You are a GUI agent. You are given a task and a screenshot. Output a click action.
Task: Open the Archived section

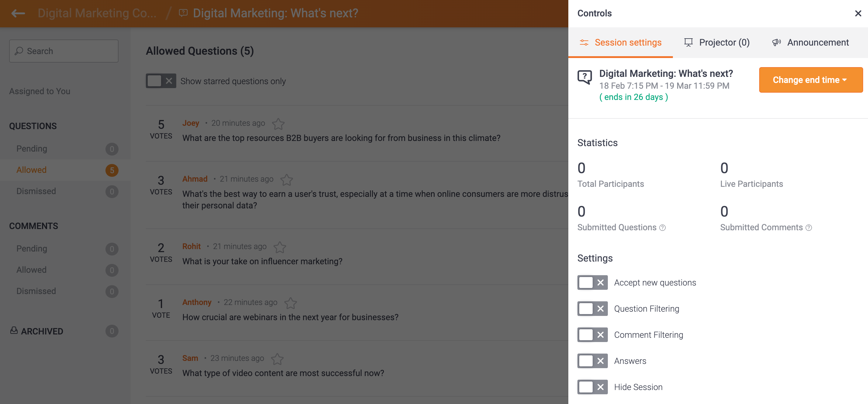(x=42, y=331)
